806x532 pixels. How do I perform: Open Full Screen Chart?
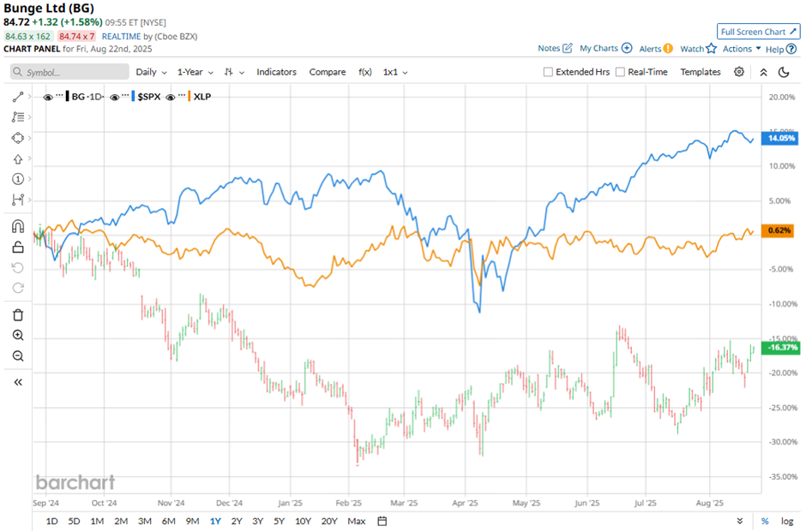tap(759, 32)
